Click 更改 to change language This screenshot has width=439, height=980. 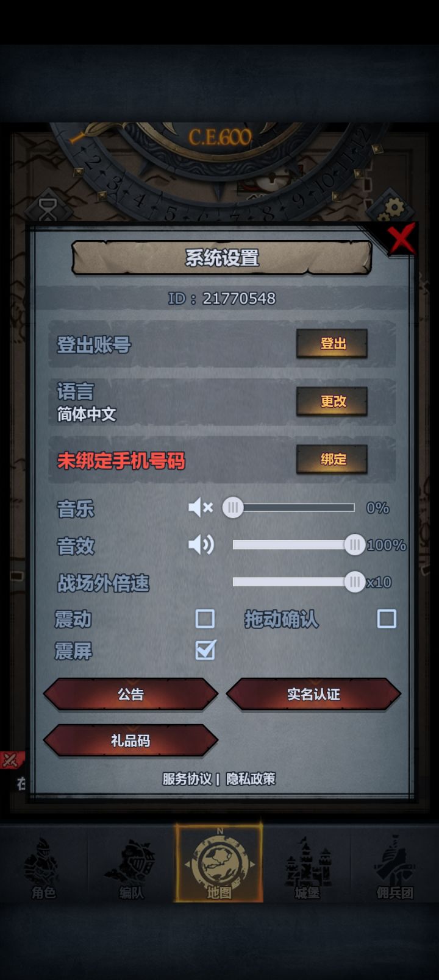coord(332,401)
